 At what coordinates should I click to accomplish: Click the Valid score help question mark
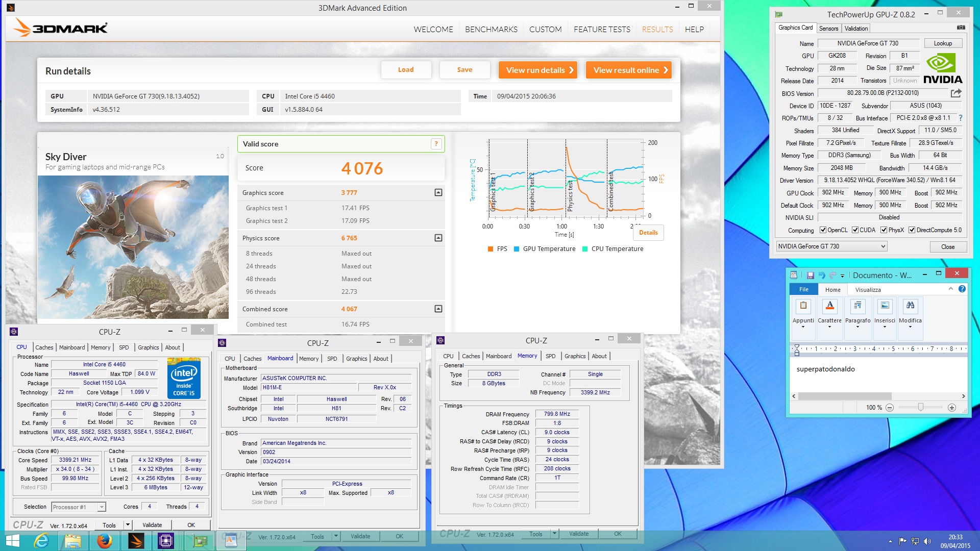pyautogui.click(x=436, y=144)
